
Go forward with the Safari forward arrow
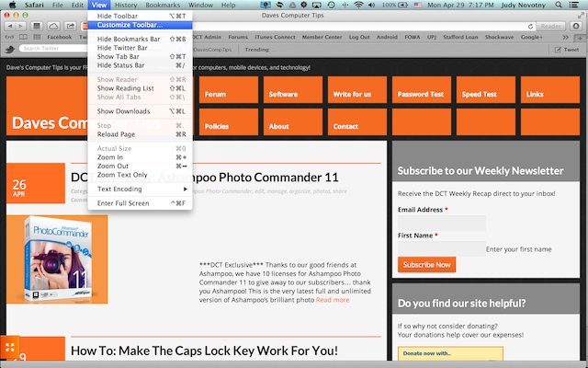tap(21, 27)
